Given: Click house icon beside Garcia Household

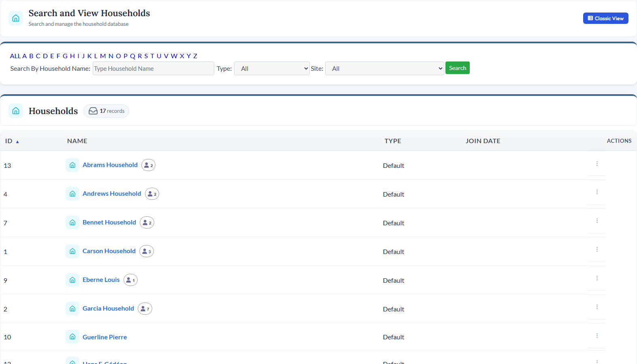Looking at the screenshot, I should click(72, 309).
